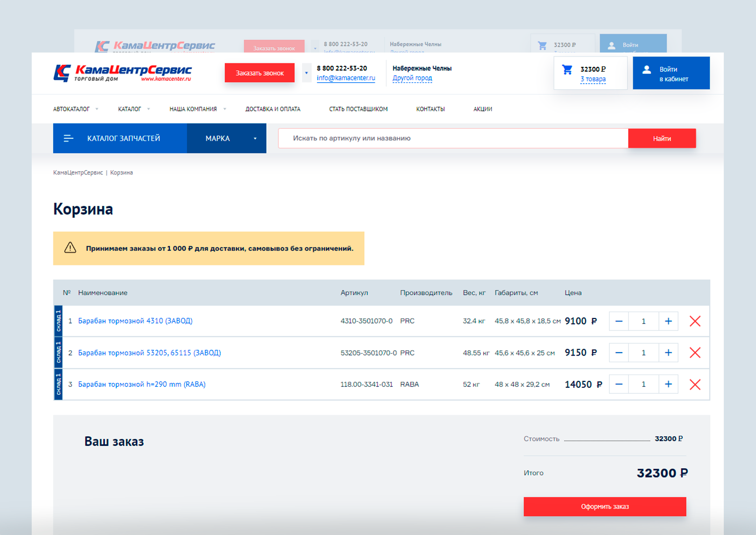Expand the Автокаталог menu

point(75,109)
